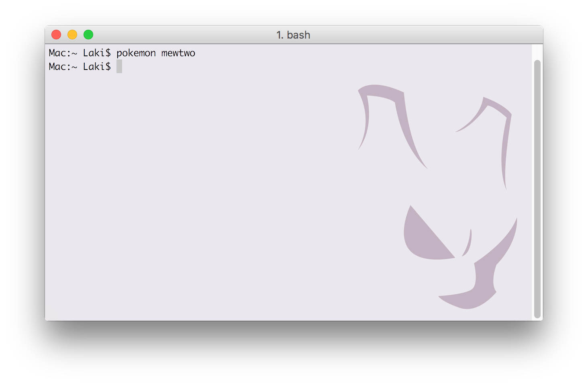Viewport: 588px width, 385px height.
Task: Click the terminal cursor block at the prompt
Action: (x=119, y=66)
